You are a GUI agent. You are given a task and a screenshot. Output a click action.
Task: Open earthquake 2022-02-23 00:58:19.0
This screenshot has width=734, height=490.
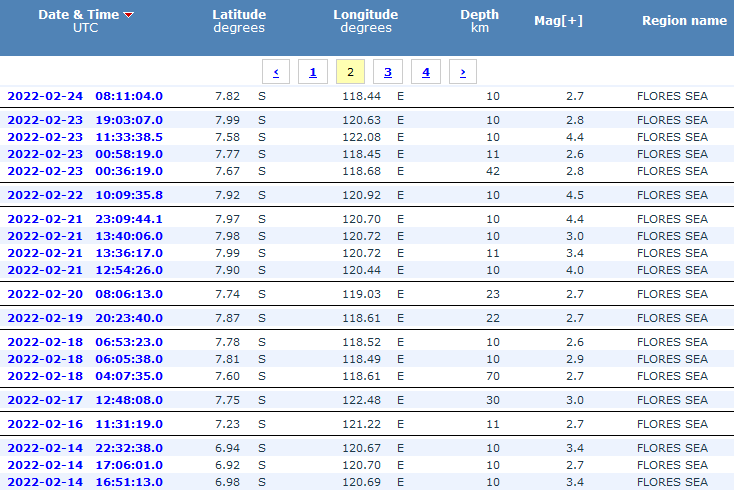[85, 154]
